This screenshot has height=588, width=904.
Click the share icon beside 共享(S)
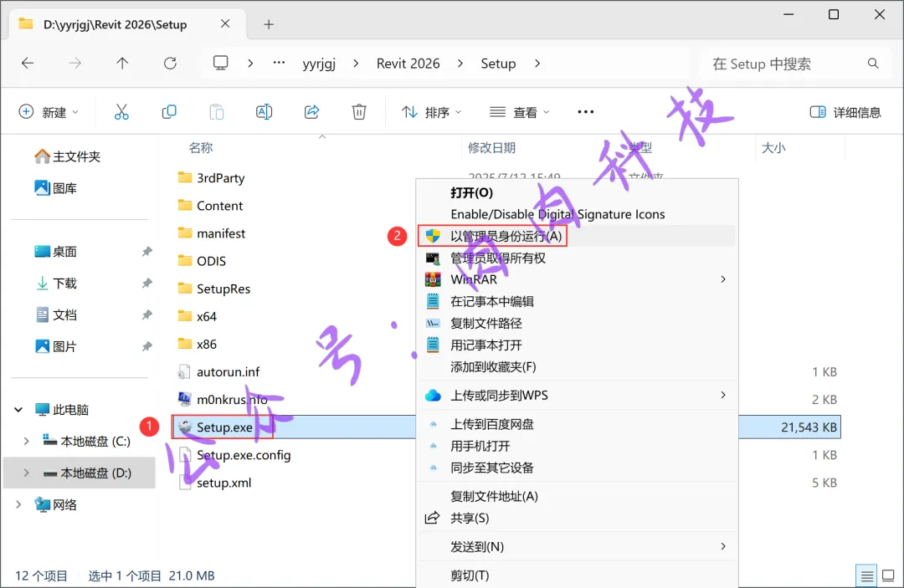pyautogui.click(x=433, y=518)
